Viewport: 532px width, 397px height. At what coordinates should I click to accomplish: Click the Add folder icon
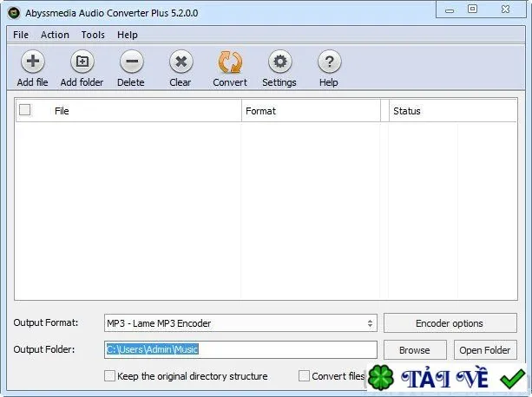pos(82,62)
